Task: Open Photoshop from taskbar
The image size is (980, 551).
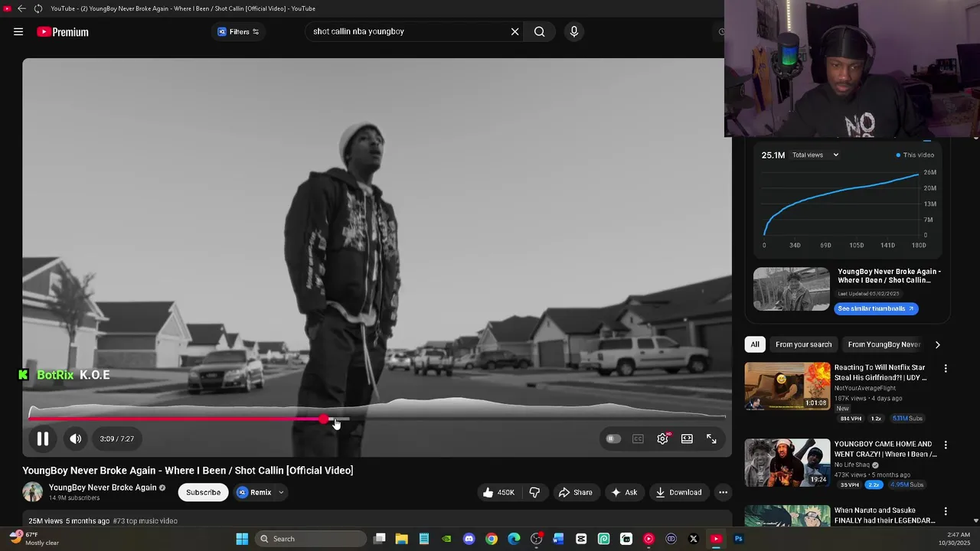Action: click(738, 539)
